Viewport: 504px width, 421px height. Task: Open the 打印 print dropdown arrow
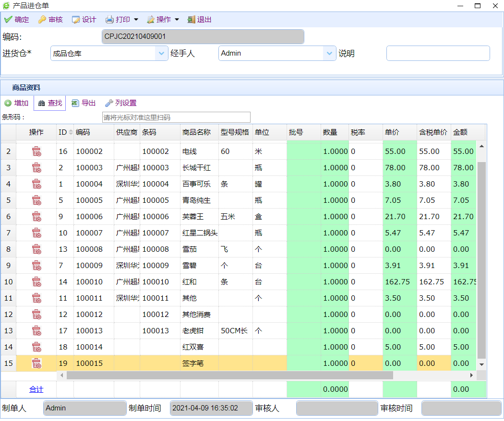click(x=136, y=20)
